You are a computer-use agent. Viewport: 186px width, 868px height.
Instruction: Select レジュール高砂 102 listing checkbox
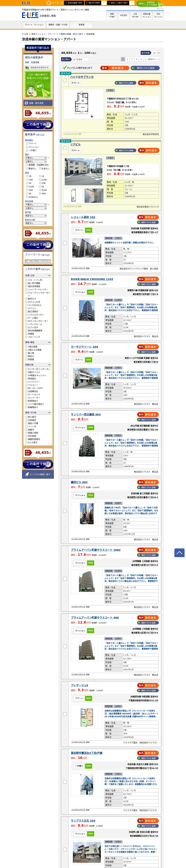(x=65, y=243)
